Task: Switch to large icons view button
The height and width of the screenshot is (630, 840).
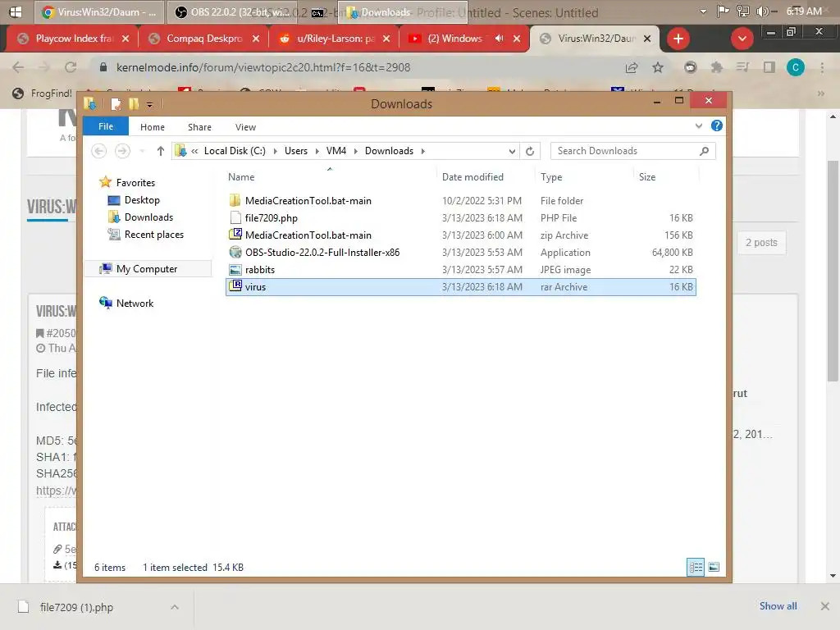Action: coord(714,567)
